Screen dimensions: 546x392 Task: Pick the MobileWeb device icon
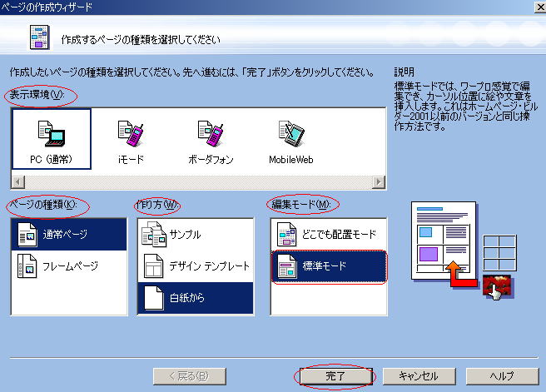tap(290, 138)
